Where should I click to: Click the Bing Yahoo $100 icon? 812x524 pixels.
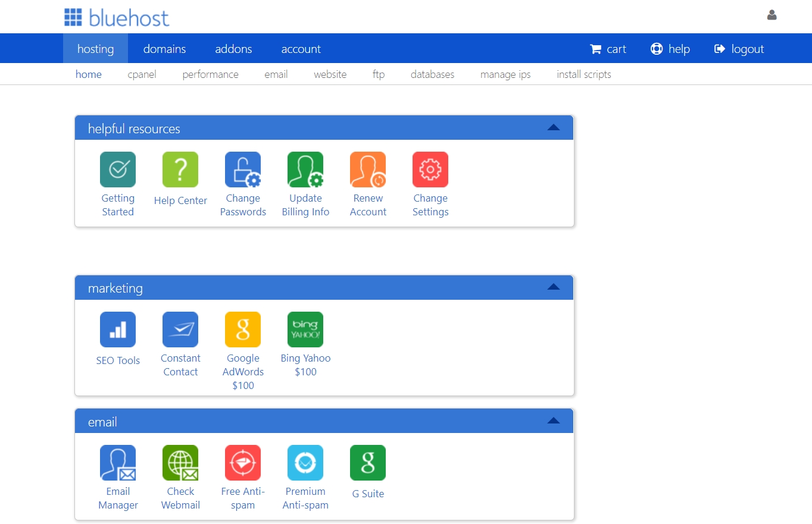pos(305,330)
